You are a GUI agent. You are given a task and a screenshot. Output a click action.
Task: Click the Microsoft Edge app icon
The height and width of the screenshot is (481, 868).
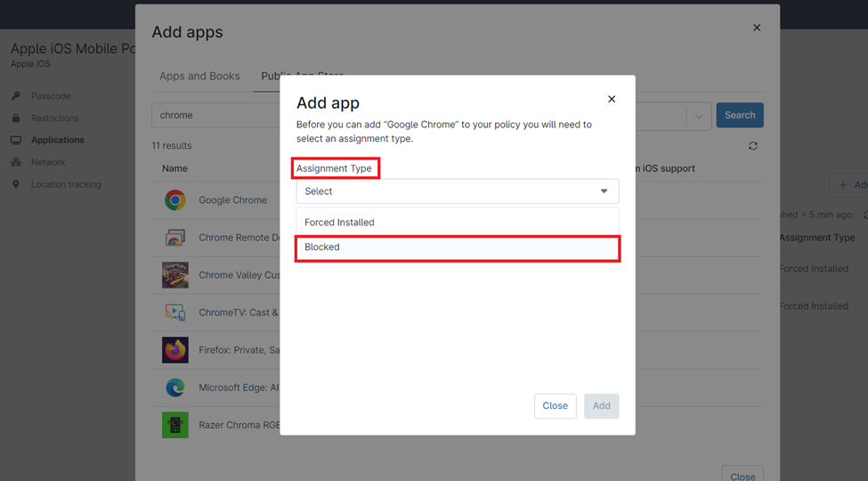tap(174, 387)
